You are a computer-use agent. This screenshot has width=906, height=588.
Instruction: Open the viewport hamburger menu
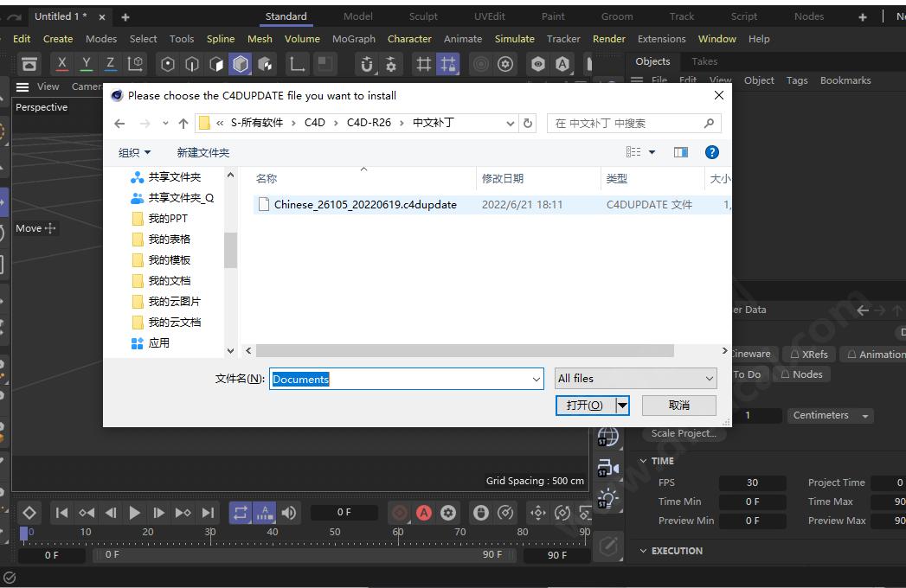click(22, 87)
